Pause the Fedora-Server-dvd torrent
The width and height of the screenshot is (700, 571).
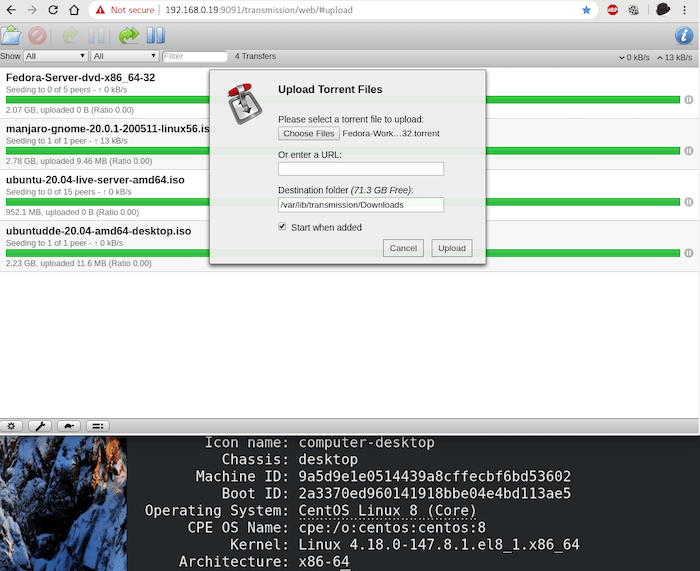click(x=689, y=100)
